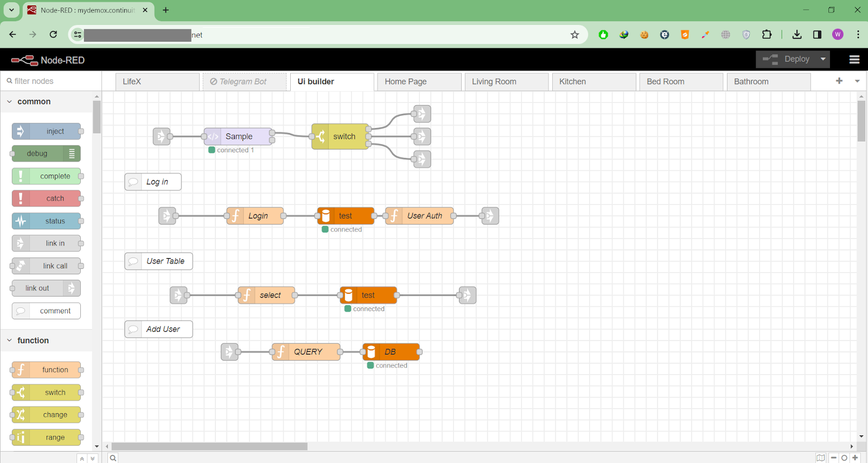The image size is (868, 463).
Task: Click the DB database node
Action: pyautogui.click(x=391, y=352)
